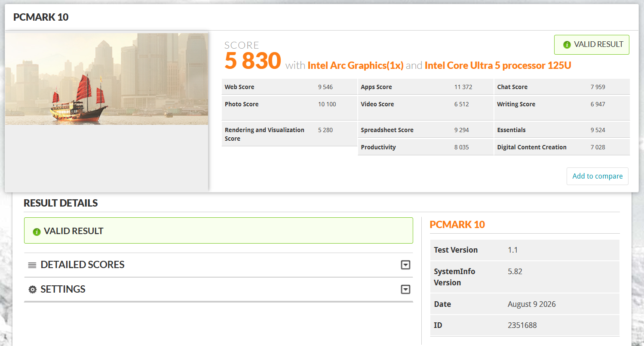
Task: Click the Essentials label
Action: click(512, 130)
